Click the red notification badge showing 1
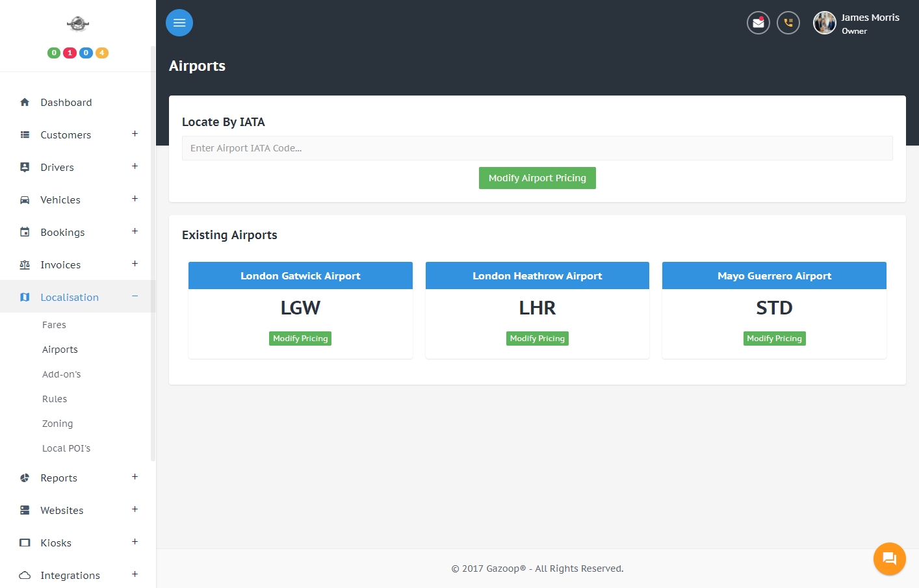Image resolution: width=919 pixels, height=588 pixels. pyautogui.click(x=70, y=53)
